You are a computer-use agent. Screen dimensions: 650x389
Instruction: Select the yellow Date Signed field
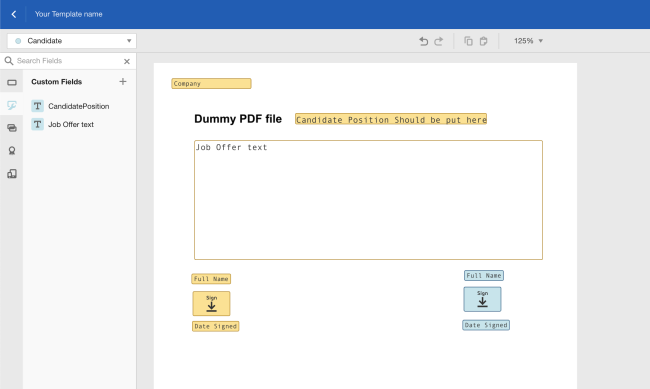click(x=216, y=326)
